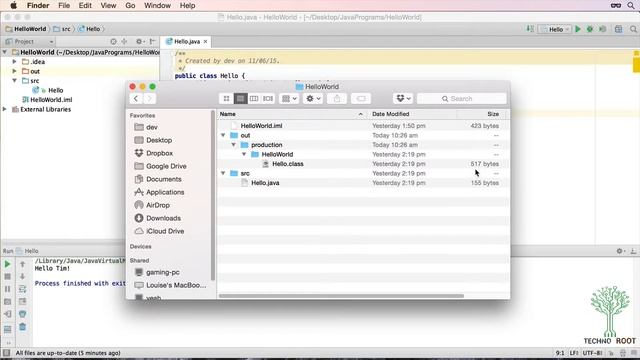
Task: Rerun Hello in the Run panel
Action: point(7,264)
